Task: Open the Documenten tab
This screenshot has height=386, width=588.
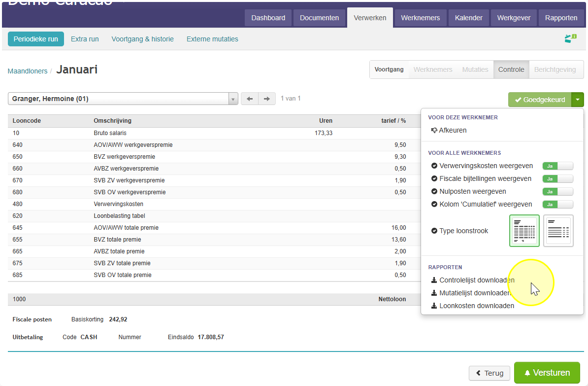Action: click(319, 18)
